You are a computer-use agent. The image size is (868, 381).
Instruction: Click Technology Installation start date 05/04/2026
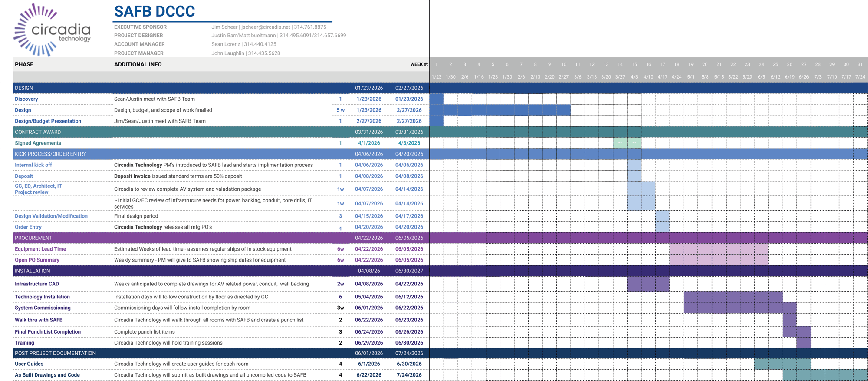(369, 297)
